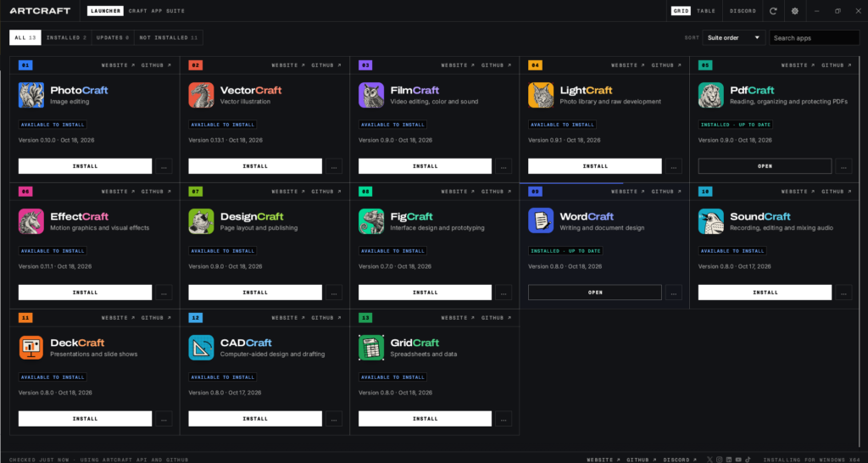This screenshot has height=463, width=868.
Task: Install FigCraft
Action: (426, 293)
